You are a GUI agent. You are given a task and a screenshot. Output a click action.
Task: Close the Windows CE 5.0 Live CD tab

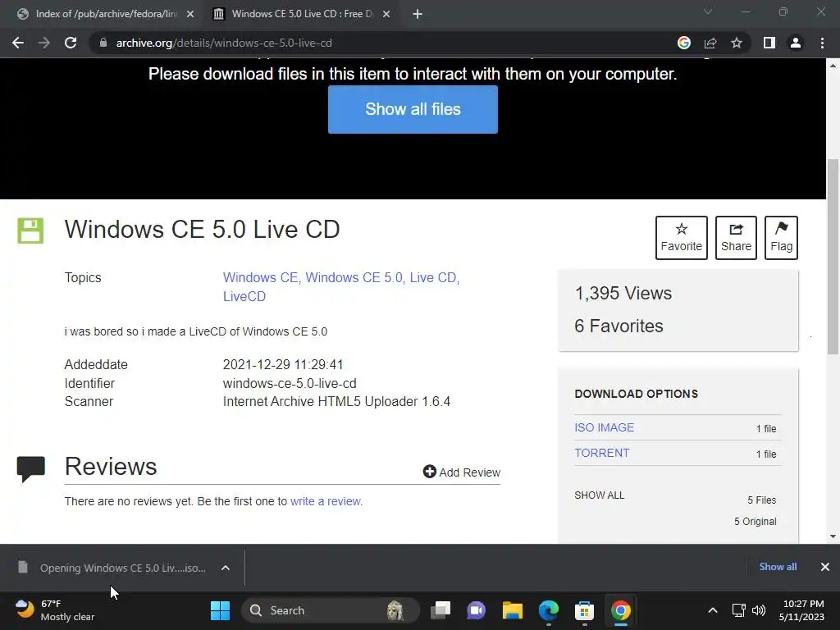pos(386,14)
